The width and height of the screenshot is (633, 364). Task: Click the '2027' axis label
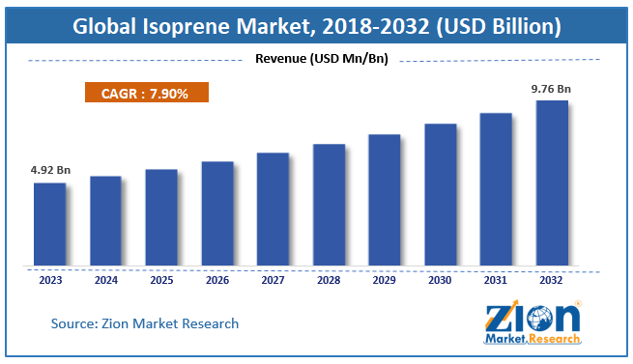click(273, 280)
